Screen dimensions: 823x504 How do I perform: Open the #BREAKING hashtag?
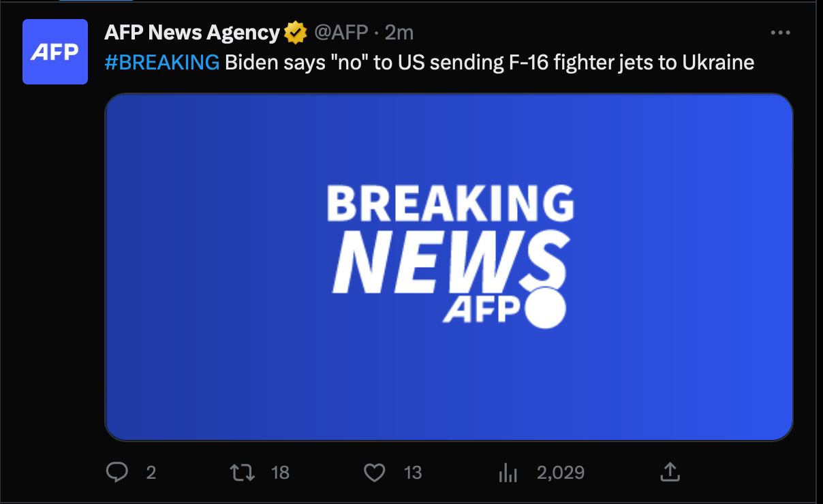[x=162, y=63]
